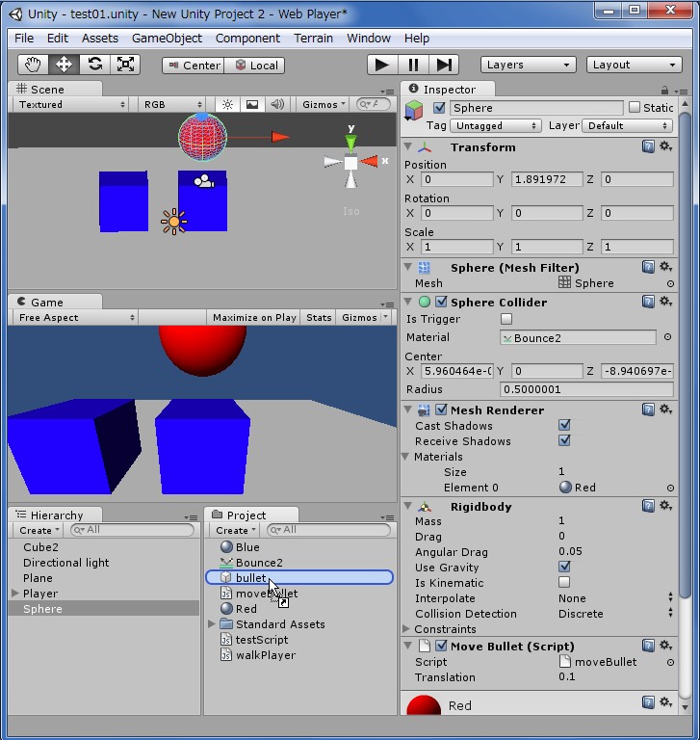
Task: Expand the Standard Assets folder
Action: tap(213, 624)
